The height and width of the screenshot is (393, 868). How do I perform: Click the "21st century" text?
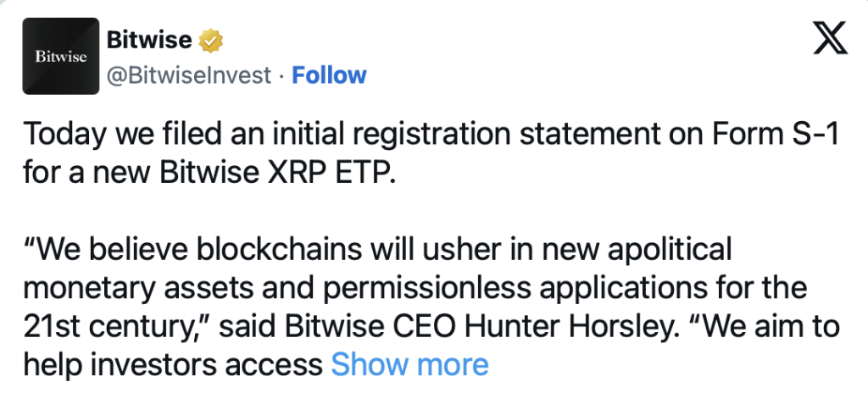click(114, 328)
